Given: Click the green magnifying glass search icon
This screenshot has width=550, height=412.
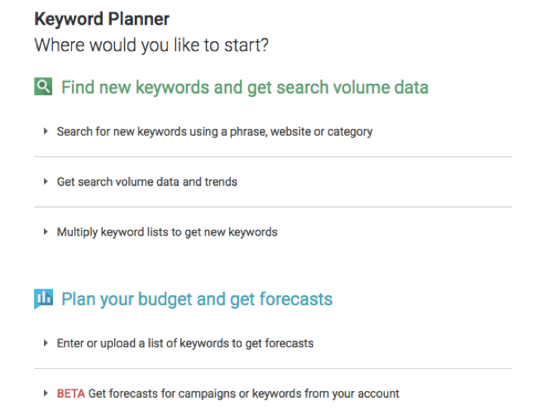Looking at the screenshot, I should [x=43, y=86].
